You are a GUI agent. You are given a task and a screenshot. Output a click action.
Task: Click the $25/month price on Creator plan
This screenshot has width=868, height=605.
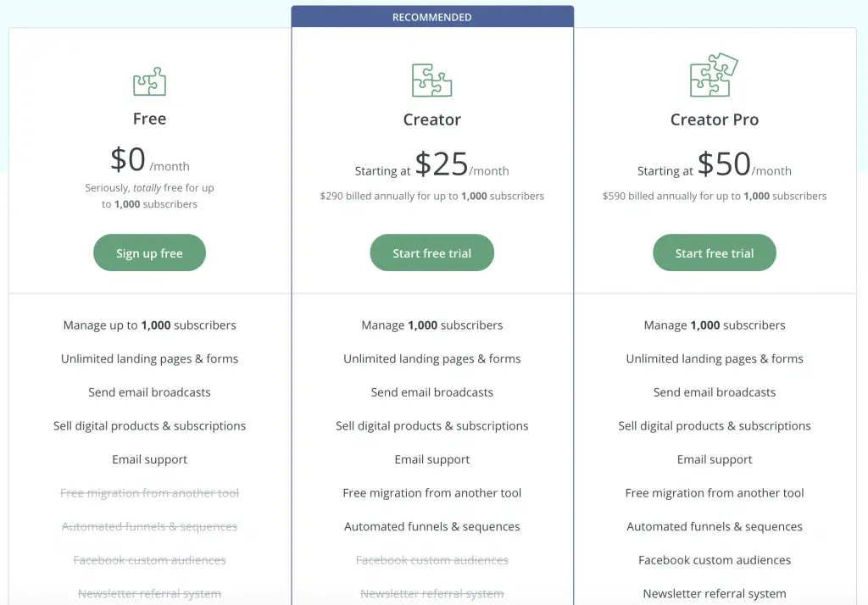[454, 163]
